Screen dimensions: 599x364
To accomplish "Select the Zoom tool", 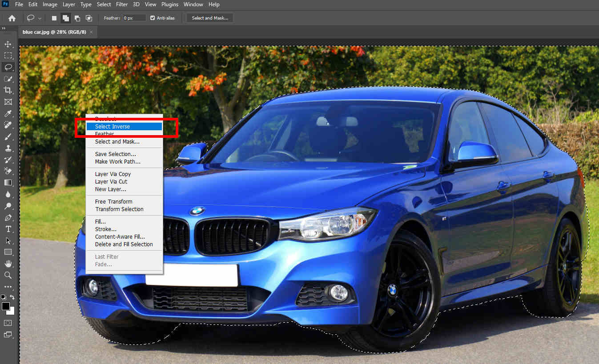I will coord(8,275).
